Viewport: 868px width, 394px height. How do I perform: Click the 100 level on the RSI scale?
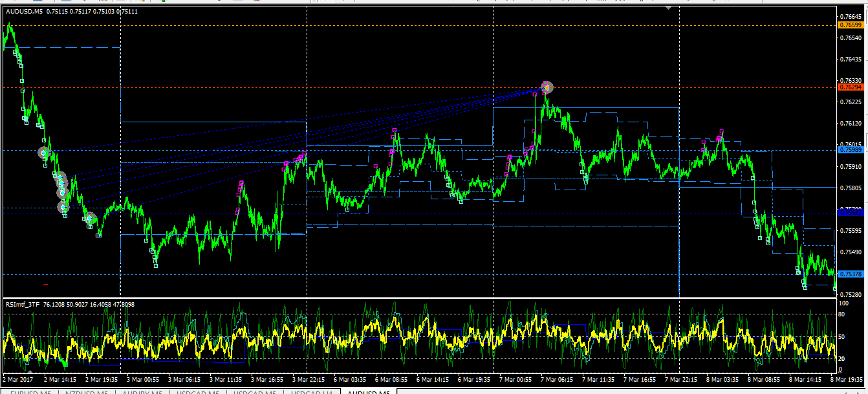pos(843,303)
